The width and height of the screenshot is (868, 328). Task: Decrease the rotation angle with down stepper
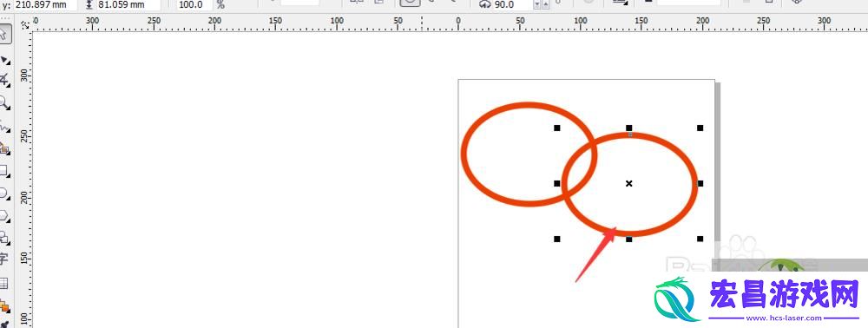coord(537,5)
